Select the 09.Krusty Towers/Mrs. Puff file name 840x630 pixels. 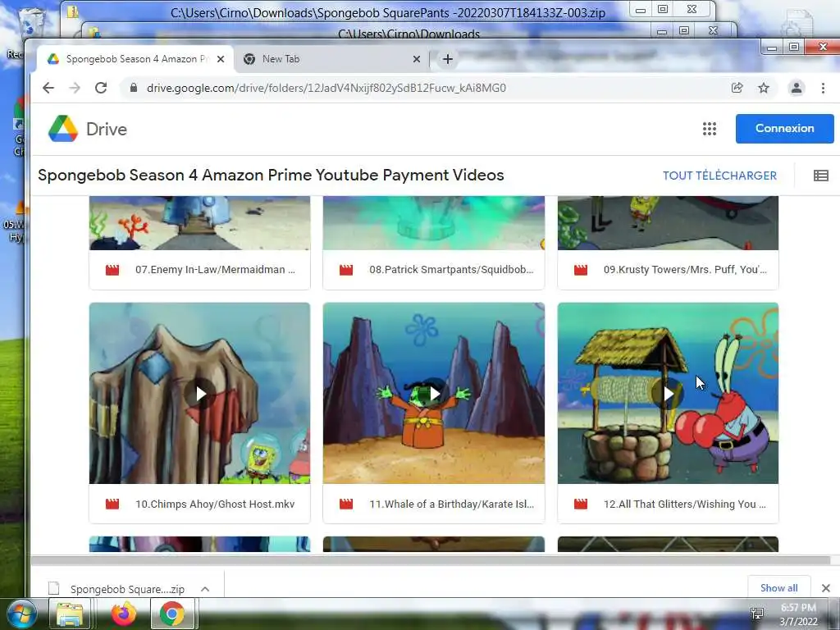(x=685, y=269)
